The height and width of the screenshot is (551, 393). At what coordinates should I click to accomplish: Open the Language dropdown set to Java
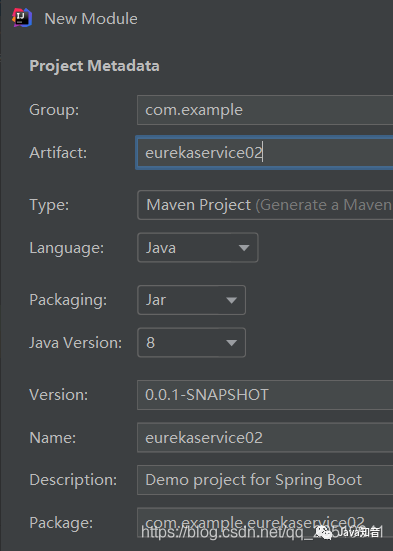pos(198,248)
